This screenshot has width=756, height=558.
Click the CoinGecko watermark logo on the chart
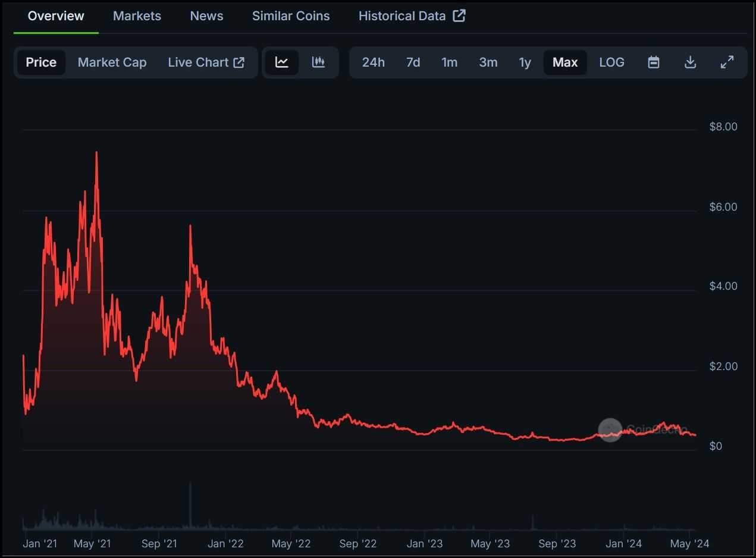610,430
